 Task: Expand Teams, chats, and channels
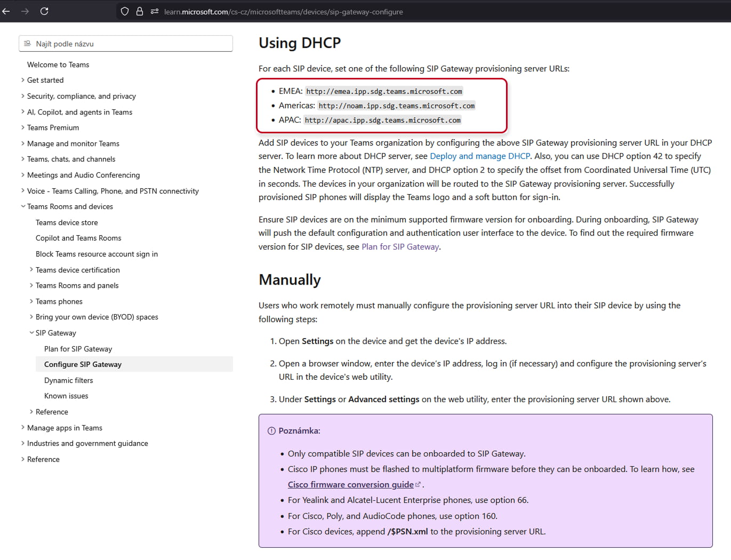pyautogui.click(x=71, y=159)
